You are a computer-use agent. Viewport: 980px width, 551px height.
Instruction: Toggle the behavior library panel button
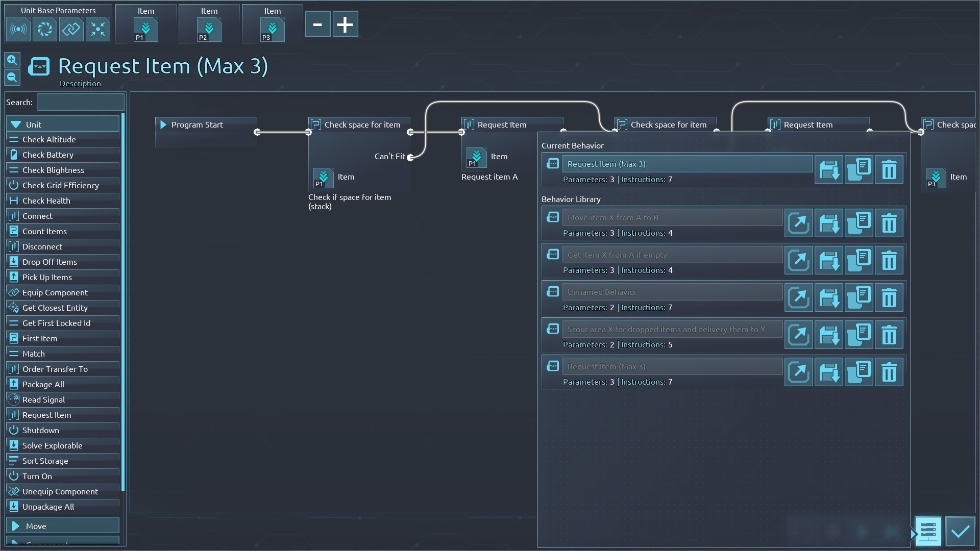[x=927, y=531]
